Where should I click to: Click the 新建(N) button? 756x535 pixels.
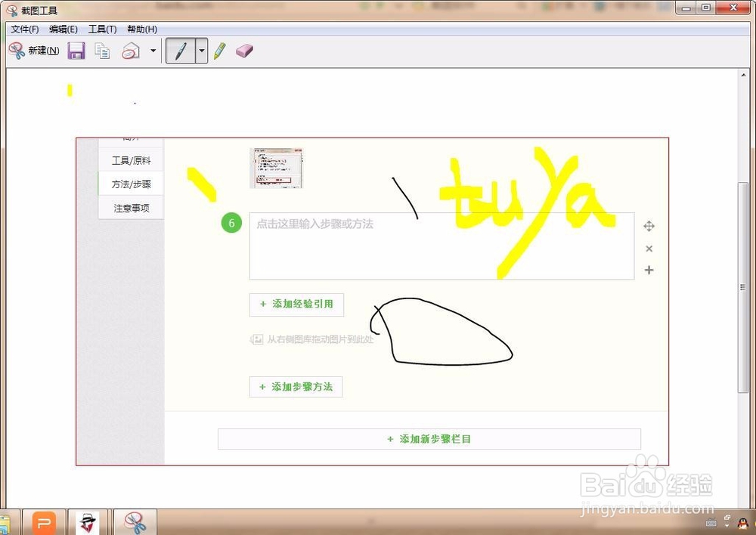[34, 50]
